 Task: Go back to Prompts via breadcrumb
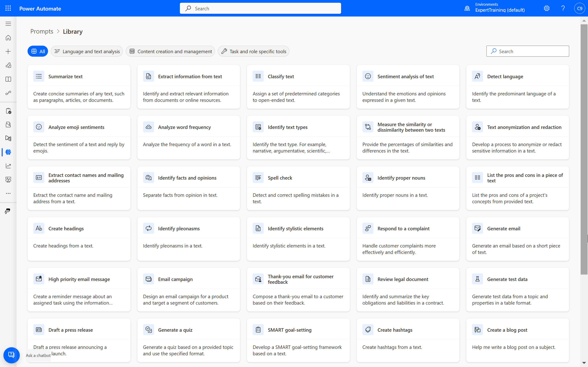pyautogui.click(x=42, y=31)
